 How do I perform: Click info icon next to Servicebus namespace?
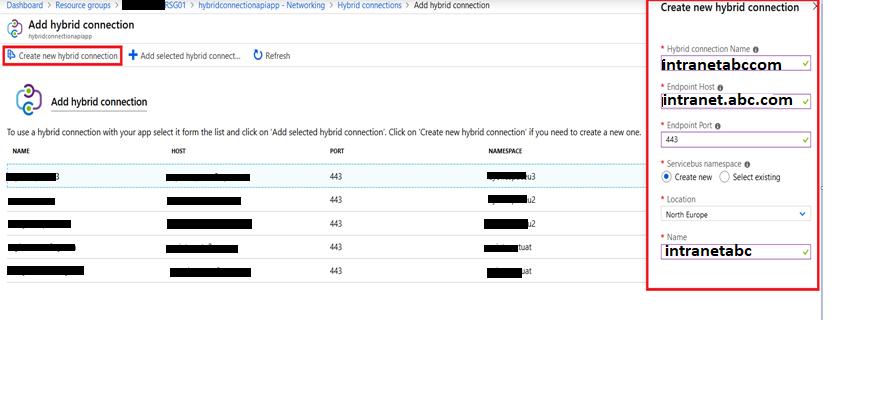tap(747, 164)
